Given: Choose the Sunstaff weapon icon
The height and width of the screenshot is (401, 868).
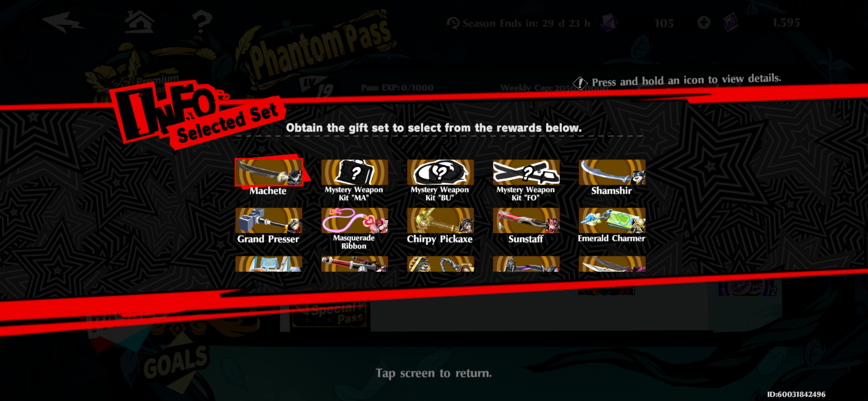Looking at the screenshot, I should [x=526, y=221].
